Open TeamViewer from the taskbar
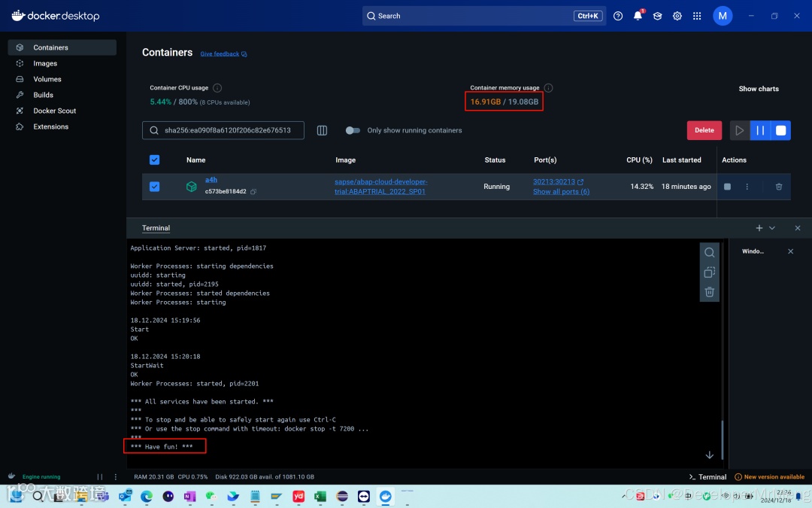This screenshot has height=508, width=812. point(364,497)
